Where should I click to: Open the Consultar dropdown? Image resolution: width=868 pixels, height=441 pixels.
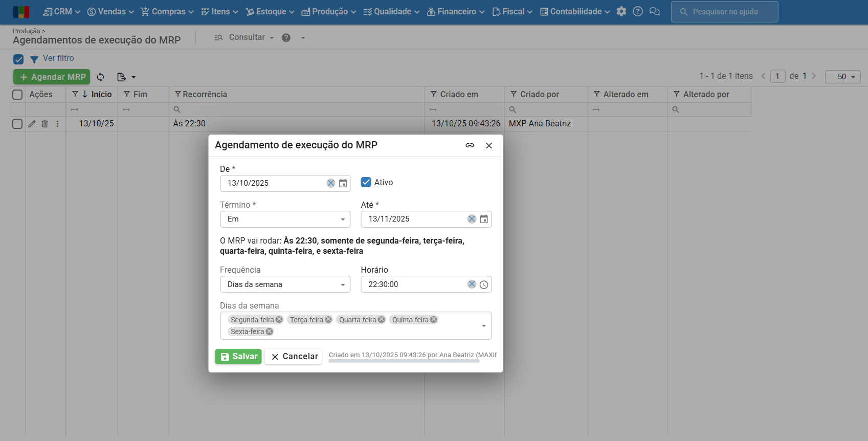pyautogui.click(x=245, y=37)
